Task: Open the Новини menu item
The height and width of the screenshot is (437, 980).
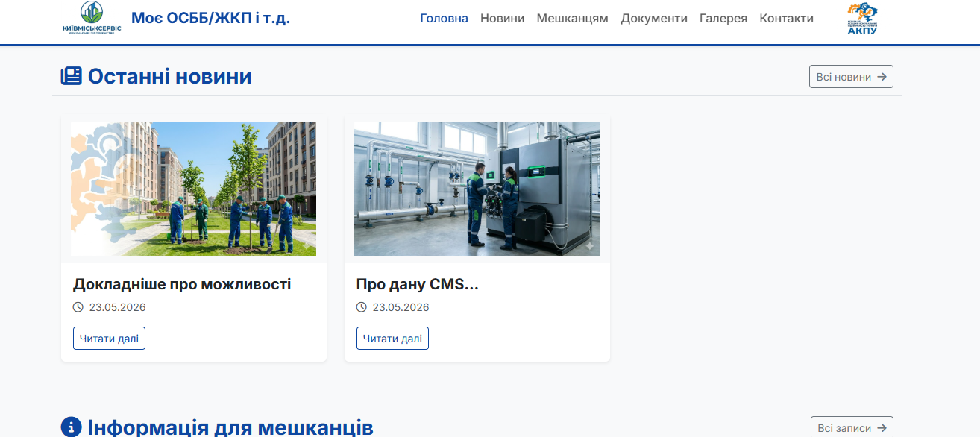Action: pos(503,19)
